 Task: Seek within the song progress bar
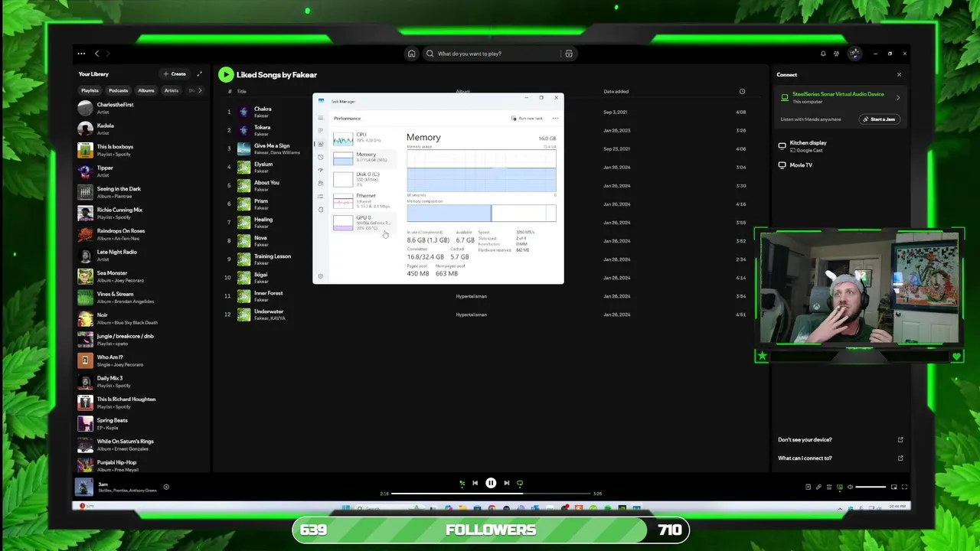click(x=491, y=494)
